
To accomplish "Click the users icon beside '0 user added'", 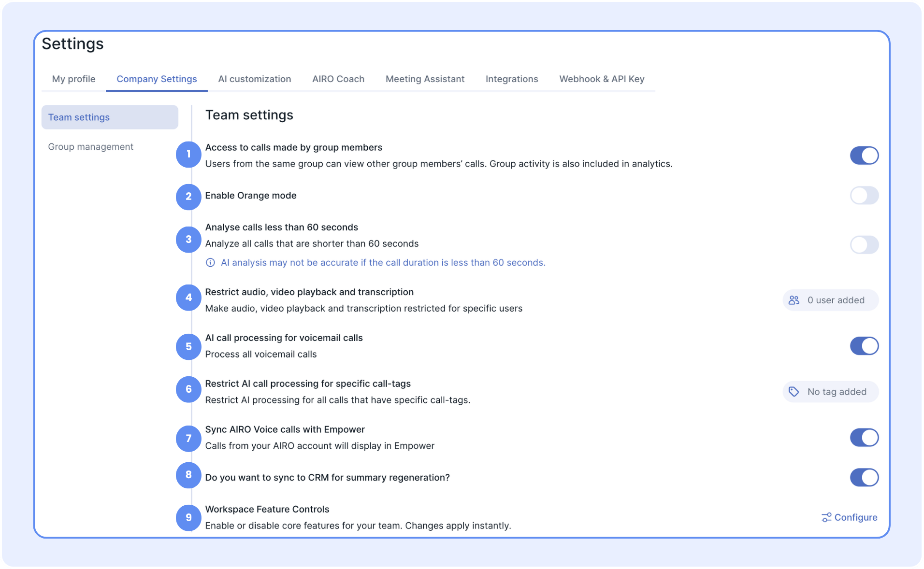I will click(794, 300).
